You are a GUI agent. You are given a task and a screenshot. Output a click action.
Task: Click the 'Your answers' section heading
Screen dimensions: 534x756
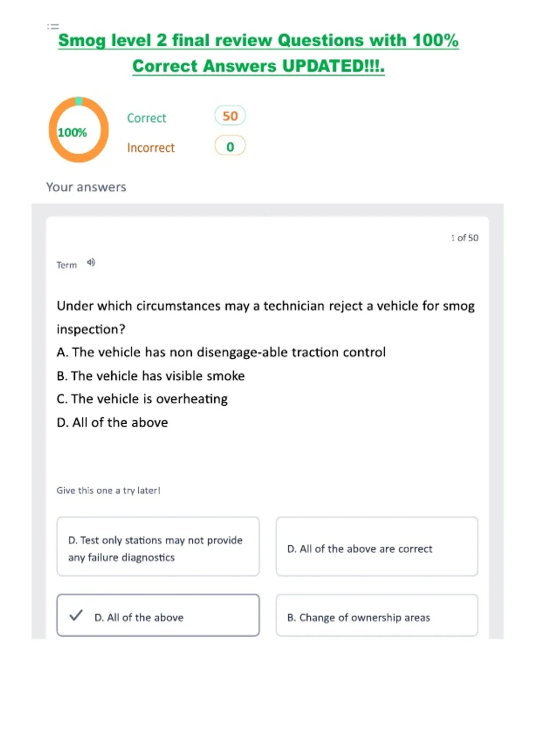(x=86, y=187)
